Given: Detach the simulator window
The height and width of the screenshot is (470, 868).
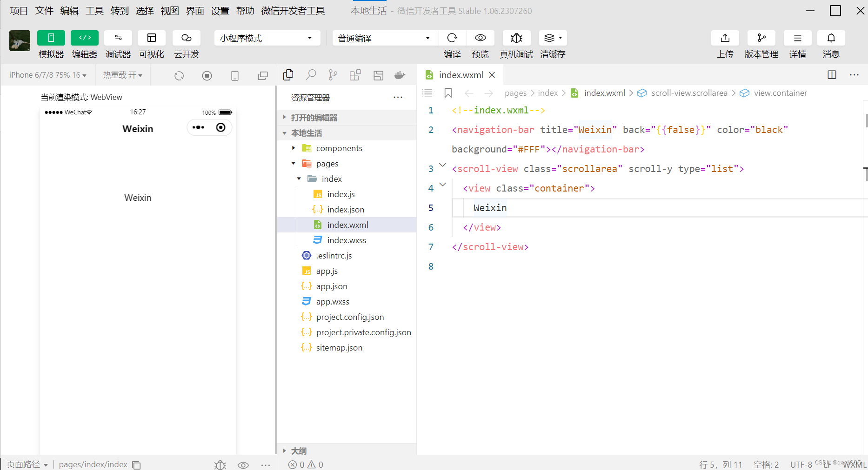Looking at the screenshot, I should (x=263, y=75).
